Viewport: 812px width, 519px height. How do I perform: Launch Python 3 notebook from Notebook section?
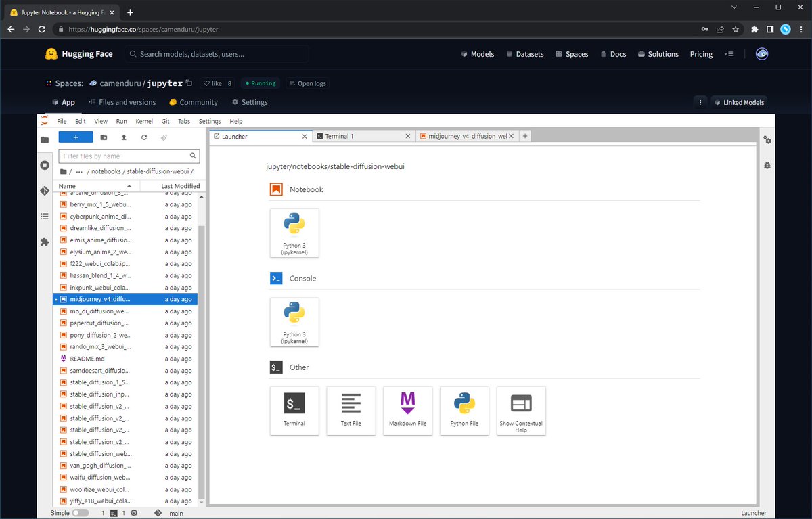click(x=294, y=233)
